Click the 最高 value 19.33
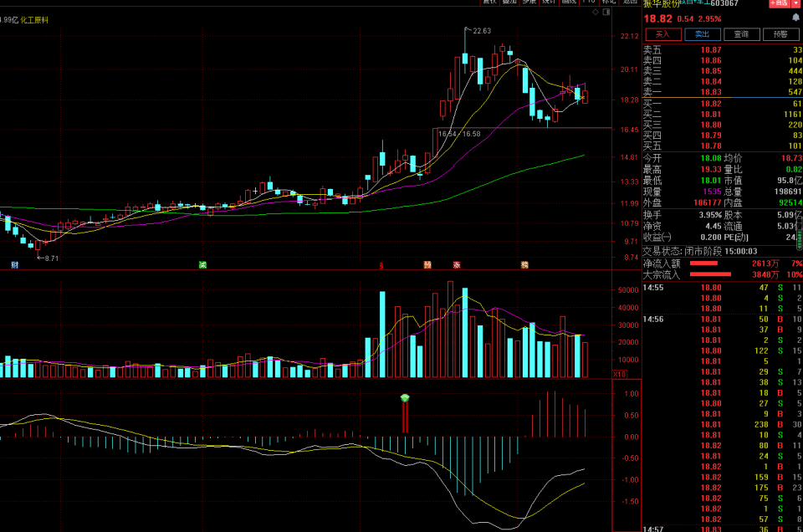This screenshot has width=803, height=532. (x=711, y=170)
